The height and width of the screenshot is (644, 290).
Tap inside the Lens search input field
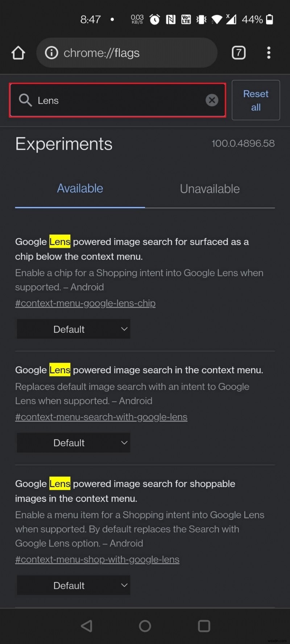pos(109,100)
